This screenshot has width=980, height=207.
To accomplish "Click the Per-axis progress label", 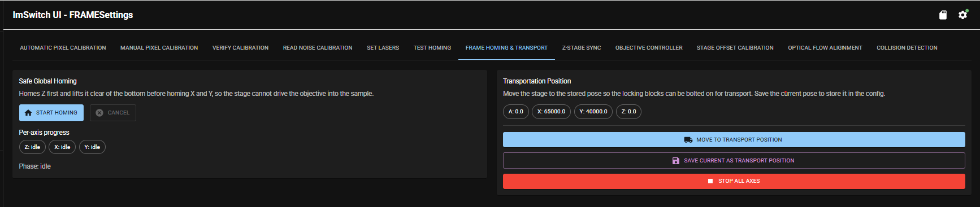I will 44,133.
